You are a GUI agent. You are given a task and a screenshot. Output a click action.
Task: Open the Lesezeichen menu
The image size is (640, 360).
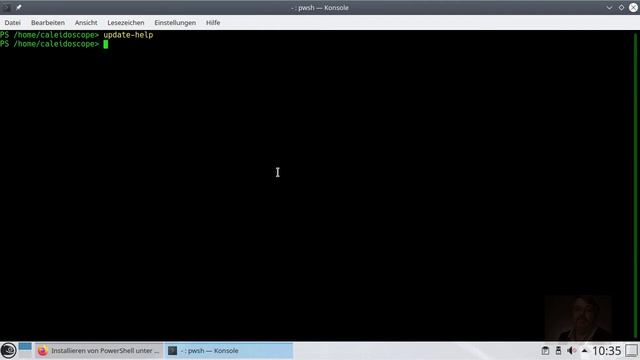tap(126, 23)
